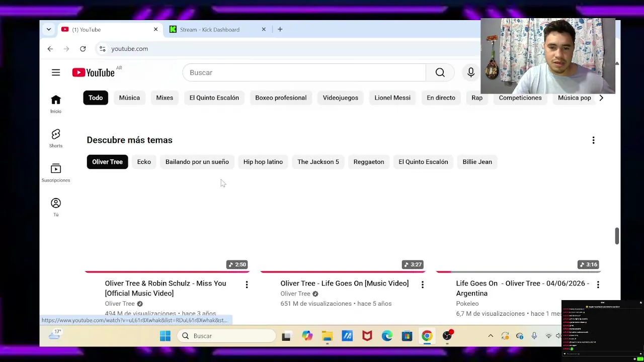Choose El Quinto Escalón in Descubre más temas

(x=423, y=162)
